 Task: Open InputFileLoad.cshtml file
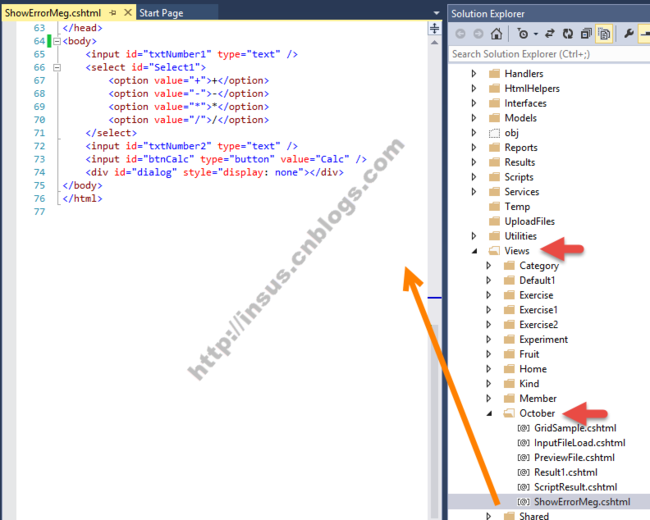point(580,443)
